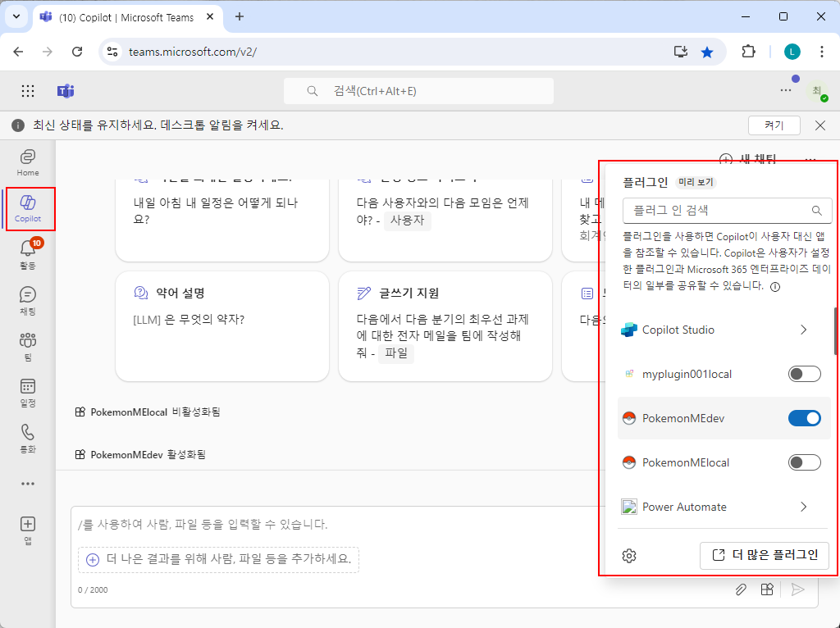Screen dimensions: 840x628
Task: Close the Copilot Microsoft Teams tab
Action: (x=210, y=16)
